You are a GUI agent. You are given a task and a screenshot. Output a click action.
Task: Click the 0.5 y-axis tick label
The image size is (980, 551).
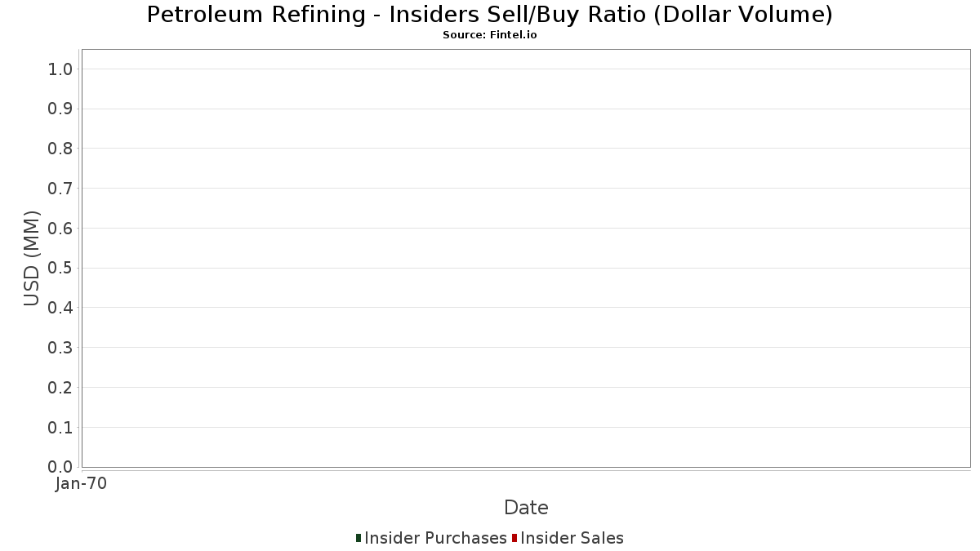pyautogui.click(x=61, y=269)
